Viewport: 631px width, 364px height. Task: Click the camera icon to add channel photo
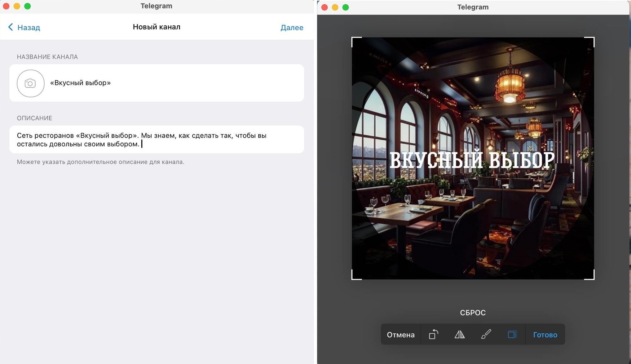[30, 83]
